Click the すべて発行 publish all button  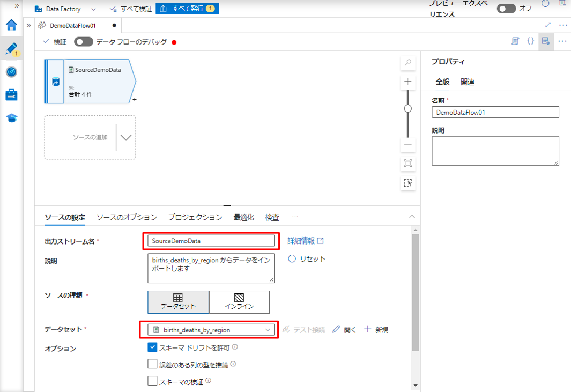tap(187, 9)
